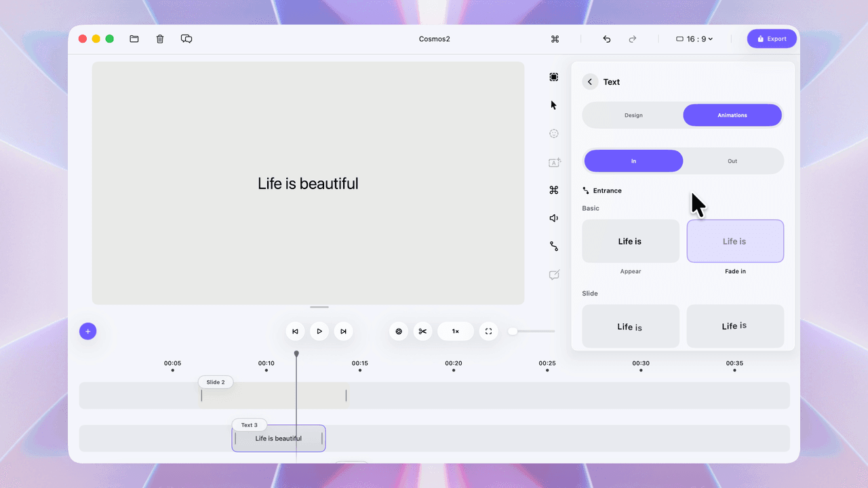868x488 pixels.
Task: Click the purple plus add button
Action: [87, 331]
